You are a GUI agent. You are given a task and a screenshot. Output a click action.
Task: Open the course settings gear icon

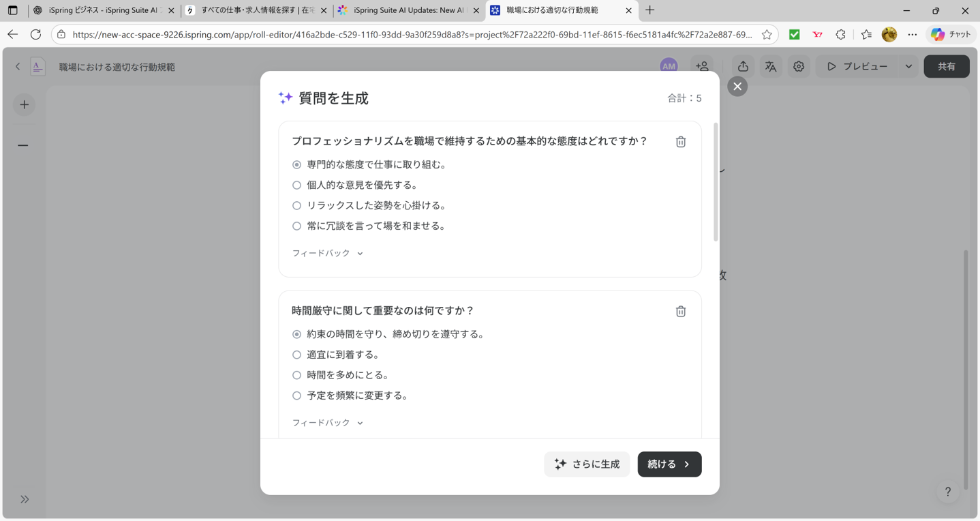(x=798, y=66)
